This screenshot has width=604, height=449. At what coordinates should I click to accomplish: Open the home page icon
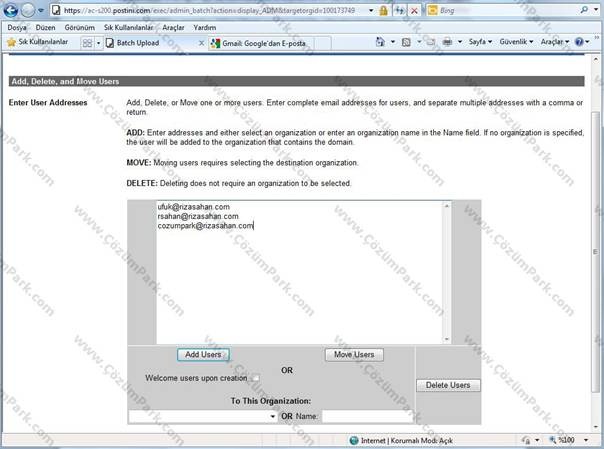coord(380,42)
